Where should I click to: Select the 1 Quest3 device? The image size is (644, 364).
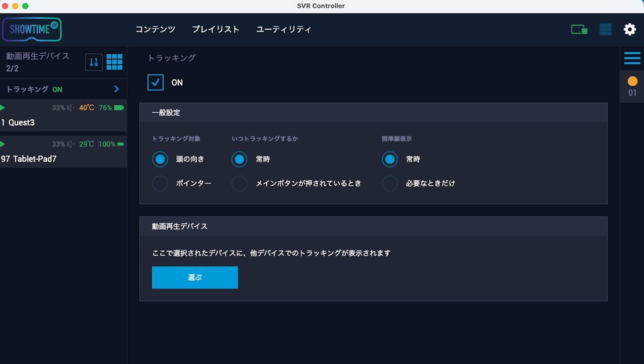(x=63, y=115)
